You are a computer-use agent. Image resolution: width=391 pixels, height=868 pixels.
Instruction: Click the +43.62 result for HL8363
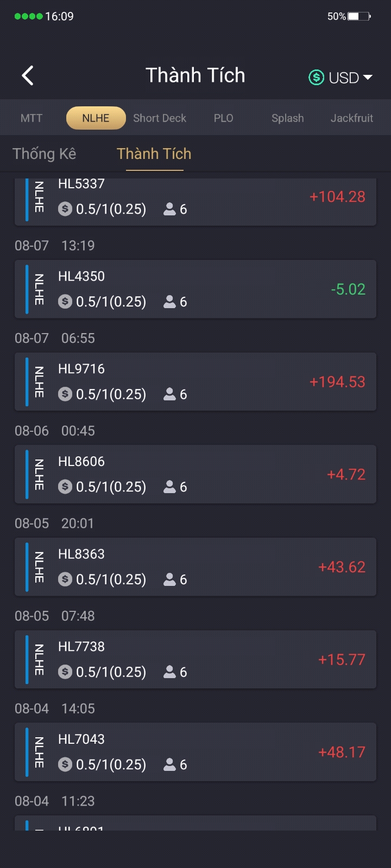point(342,567)
